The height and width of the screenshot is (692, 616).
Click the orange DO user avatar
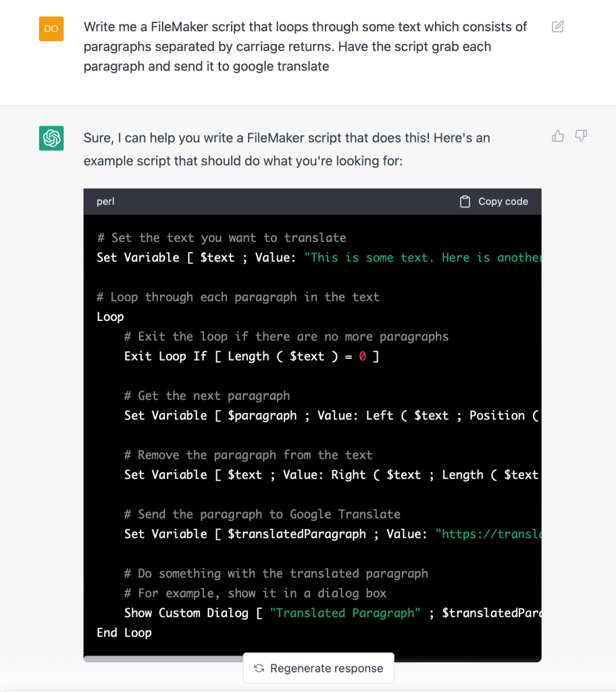(x=51, y=29)
